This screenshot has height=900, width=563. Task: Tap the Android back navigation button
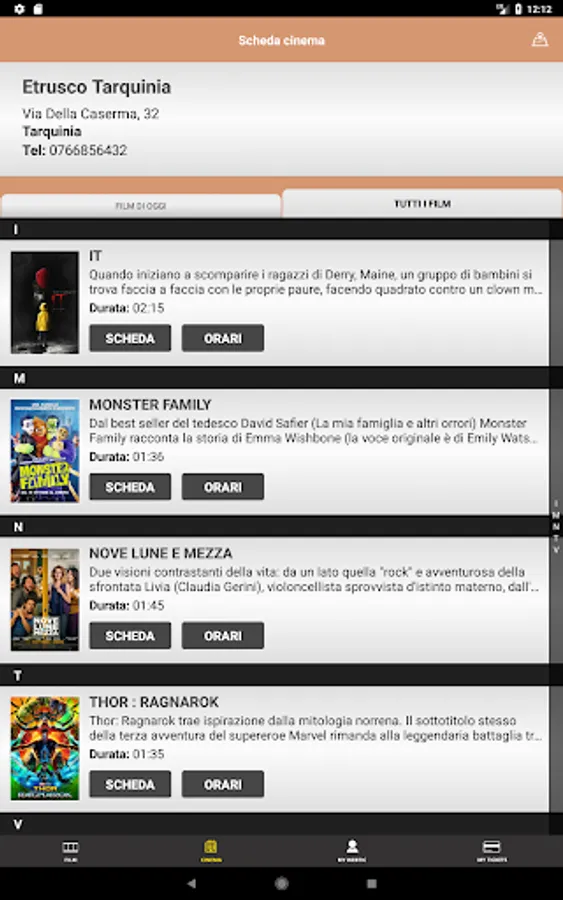tap(192, 883)
